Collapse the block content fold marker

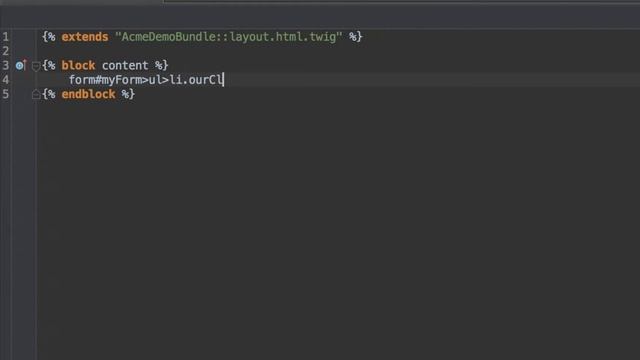36,66
